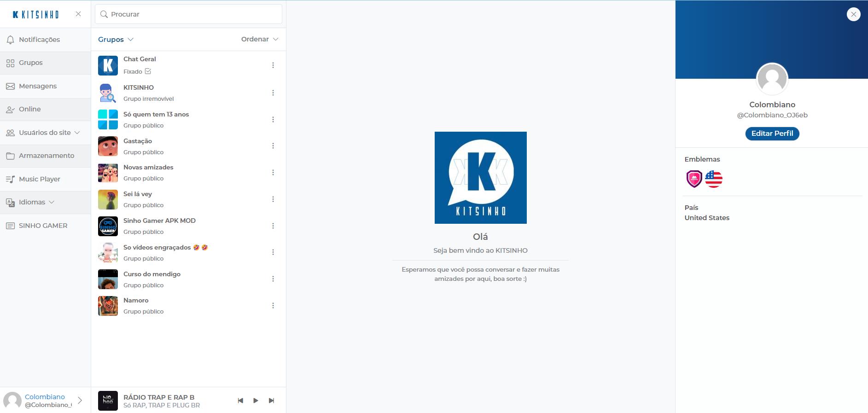This screenshot has height=413, width=868.
Task: Open Notificações in the sidebar
Action: [39, 40]
